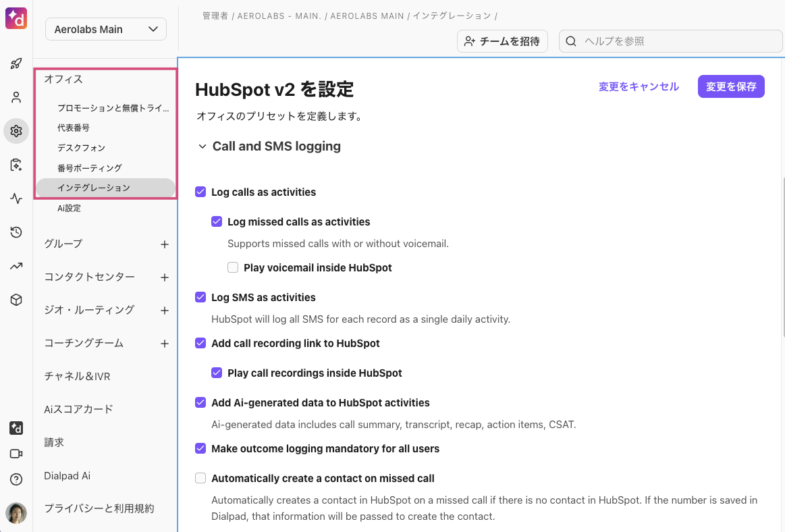
Task: Open the analytics trend arrow icon
Action: click(x=16, y=266)
